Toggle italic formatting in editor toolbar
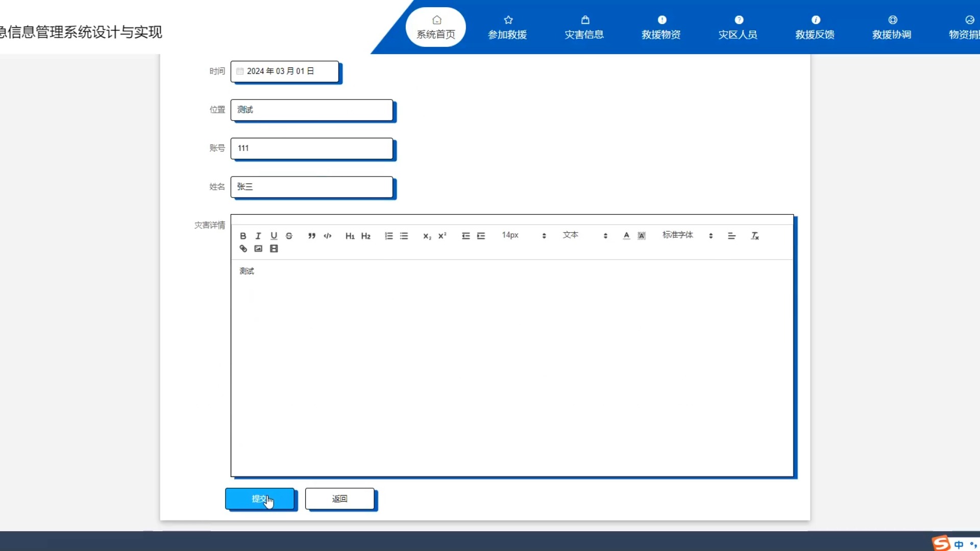 [x=258, y=236]
